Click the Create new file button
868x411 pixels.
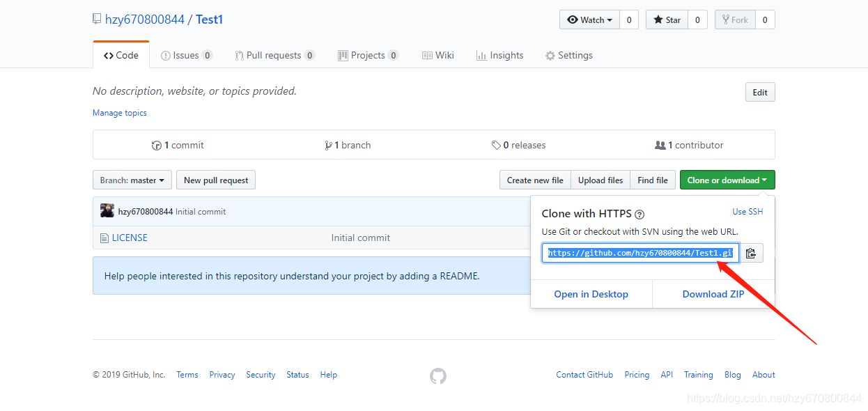535,180
